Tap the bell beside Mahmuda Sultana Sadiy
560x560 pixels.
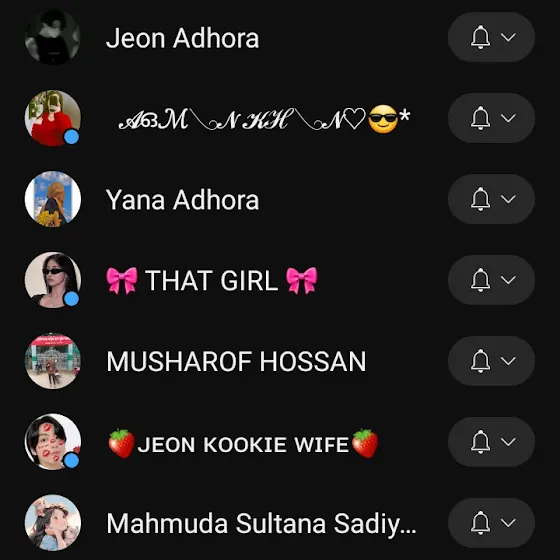pyautogui.click(x=480, y=523)
